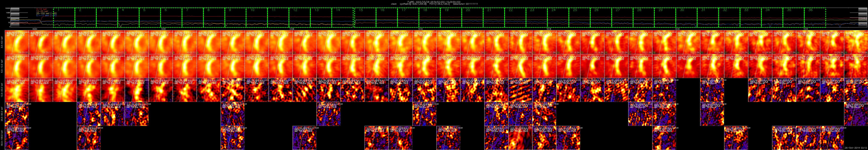The image size is (868, 150).
Task: Open the 6.0-12.0 keV image below 09:55:52
Action: coord(17,67)
